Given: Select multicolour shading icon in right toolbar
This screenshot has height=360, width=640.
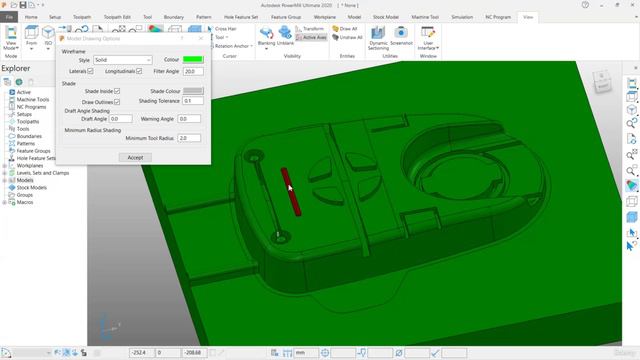Looking at the screenshot, I should point(631,186).
